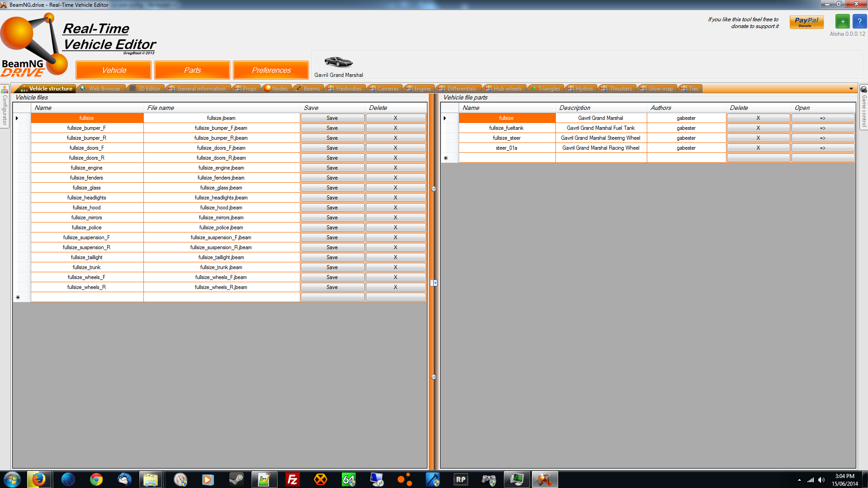Open the General information tab
Screen dimensions: 868x488
[198, 89]
